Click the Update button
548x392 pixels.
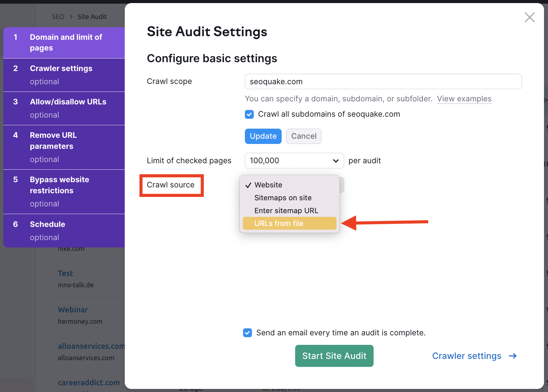click(263, 136)
